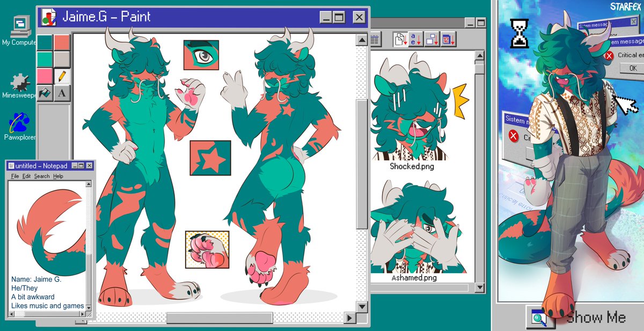Click 'He/They' line in Notepad
Screen dimensions: 644x331
pos(25,288)
